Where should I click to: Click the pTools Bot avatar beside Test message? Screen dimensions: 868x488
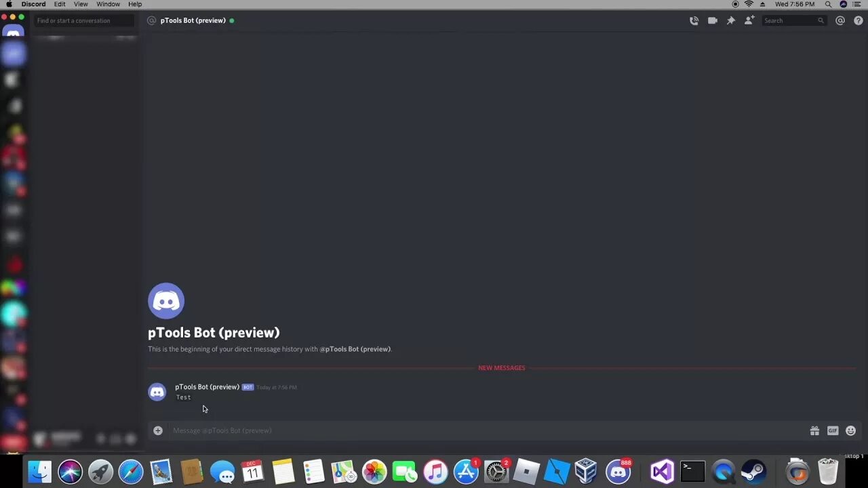point(157,392)
